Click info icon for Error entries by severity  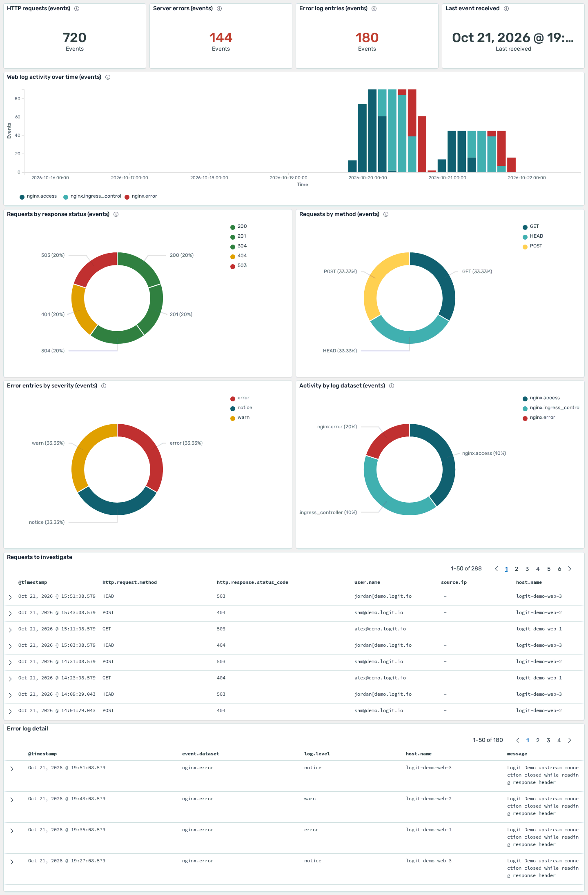[x=104, y=386]
